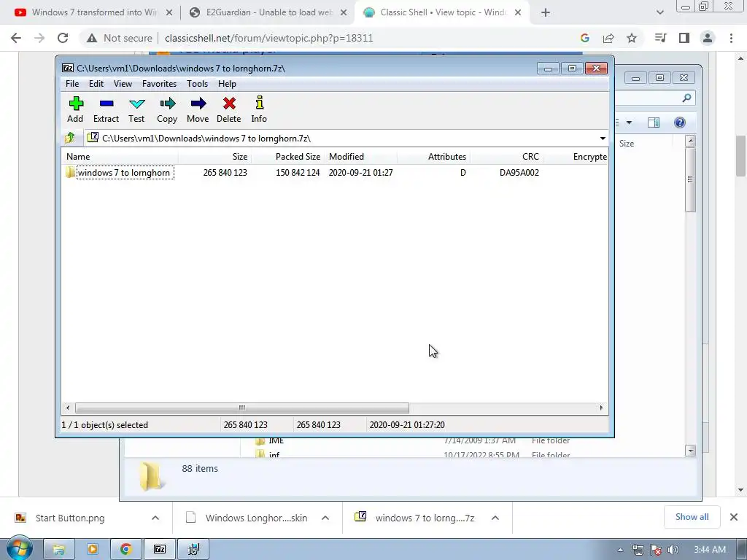
Task: Sort by Packed Size column header
Action: (x=289, y=157)
